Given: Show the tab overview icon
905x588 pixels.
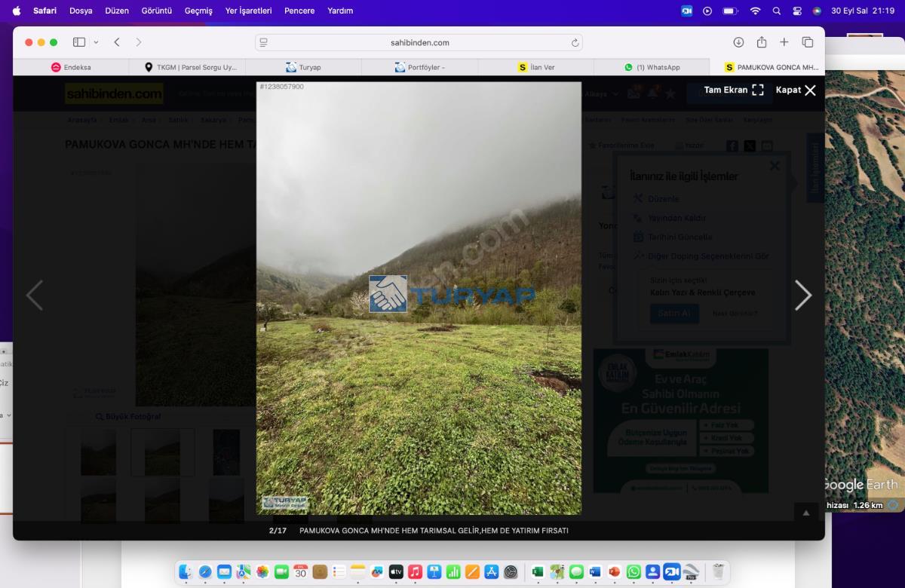Looking at the screenshot, I should 808,42.
